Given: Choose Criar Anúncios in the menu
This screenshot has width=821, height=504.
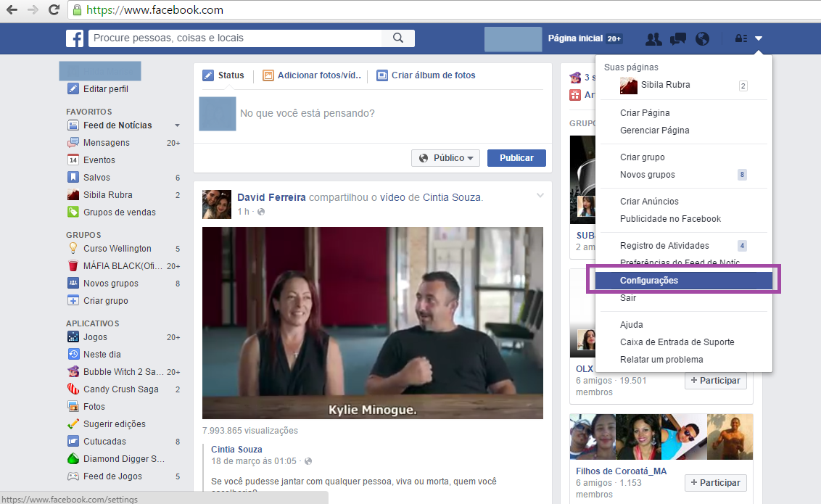Looking at the screenshot, I should [648, 202].
